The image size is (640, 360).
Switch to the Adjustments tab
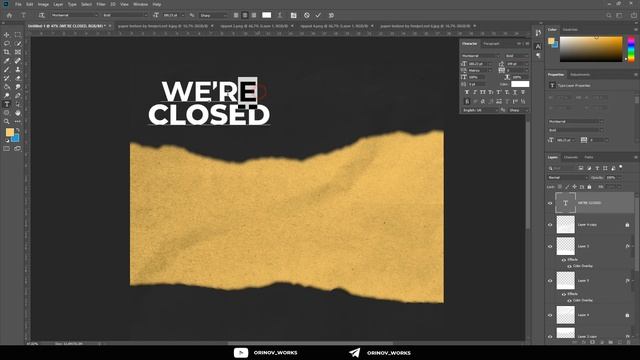pos(580,75)
